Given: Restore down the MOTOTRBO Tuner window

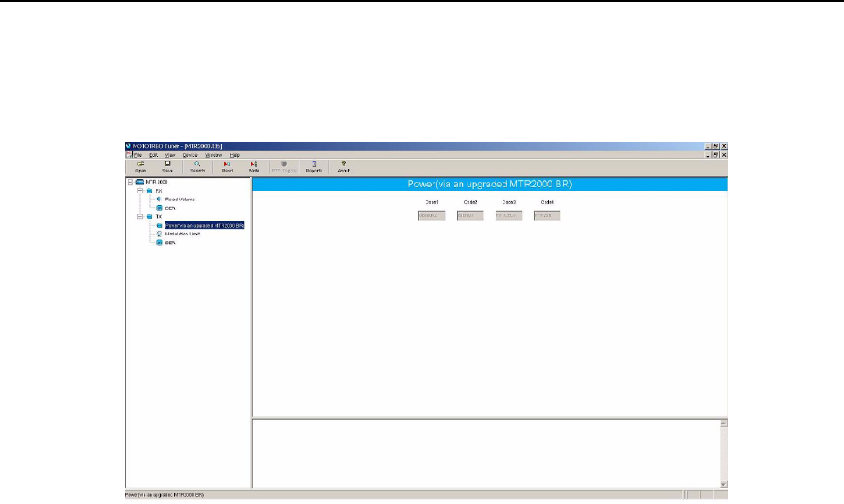Looking at the screenshot, I should click(x=715, y=146).
